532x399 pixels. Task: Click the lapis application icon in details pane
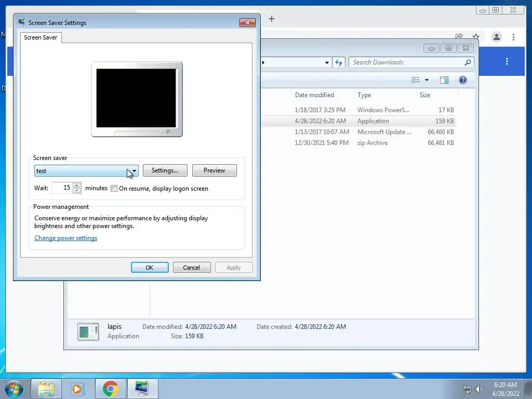[x=88, y=331]
